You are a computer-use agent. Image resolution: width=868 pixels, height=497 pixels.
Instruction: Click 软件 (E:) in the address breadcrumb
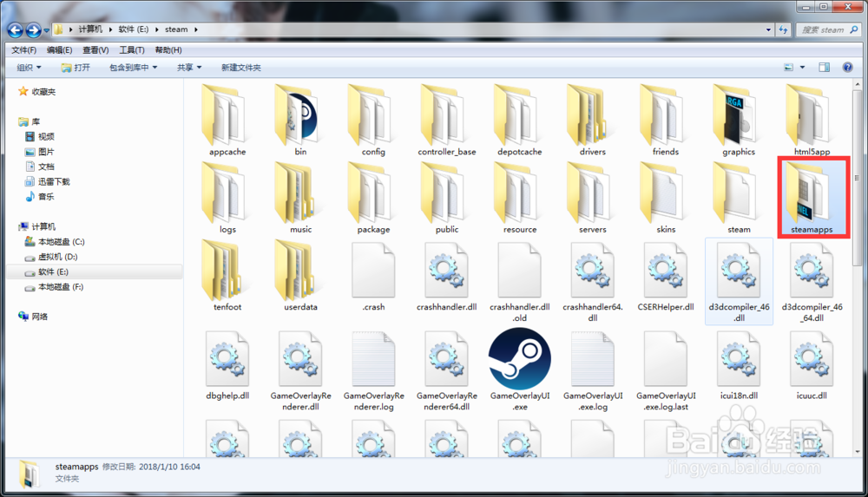[134, 29]
